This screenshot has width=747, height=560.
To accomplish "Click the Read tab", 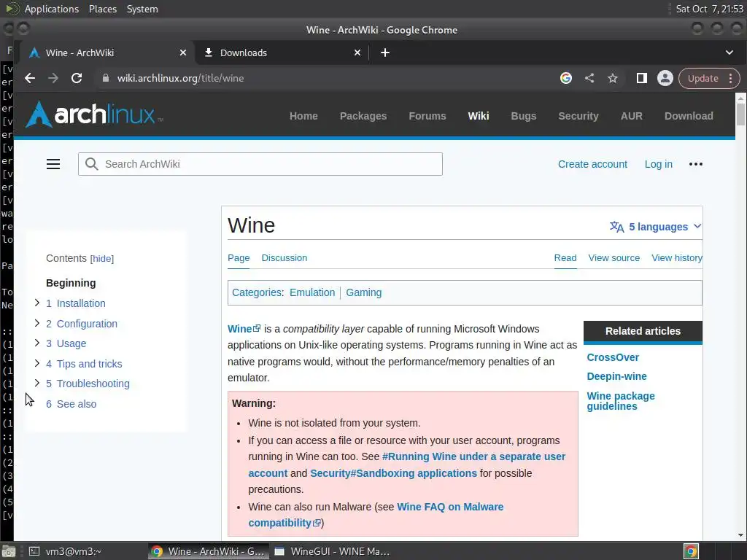I will 565,258.
